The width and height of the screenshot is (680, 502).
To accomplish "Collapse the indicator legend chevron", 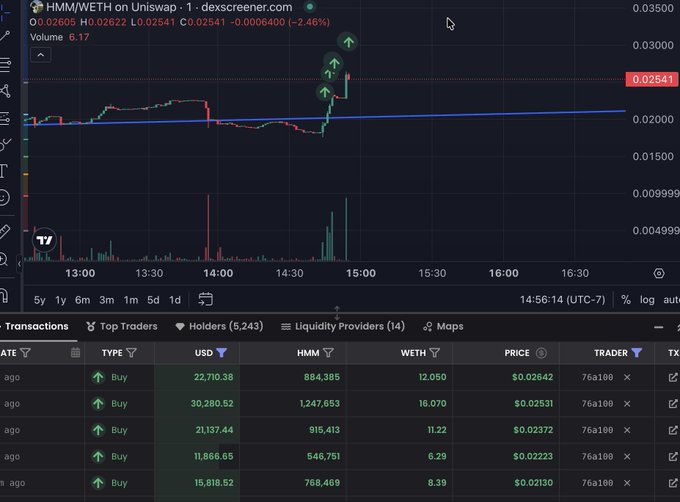I will pos(41,55).
